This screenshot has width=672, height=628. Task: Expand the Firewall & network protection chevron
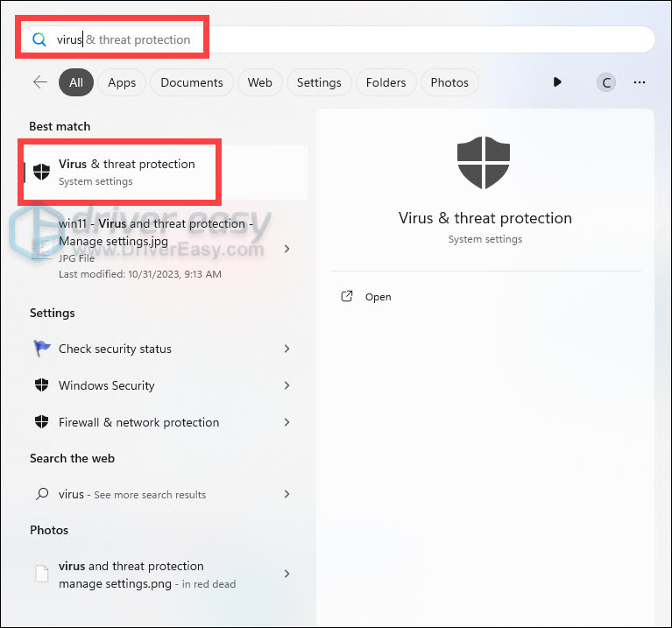(286, 422)
